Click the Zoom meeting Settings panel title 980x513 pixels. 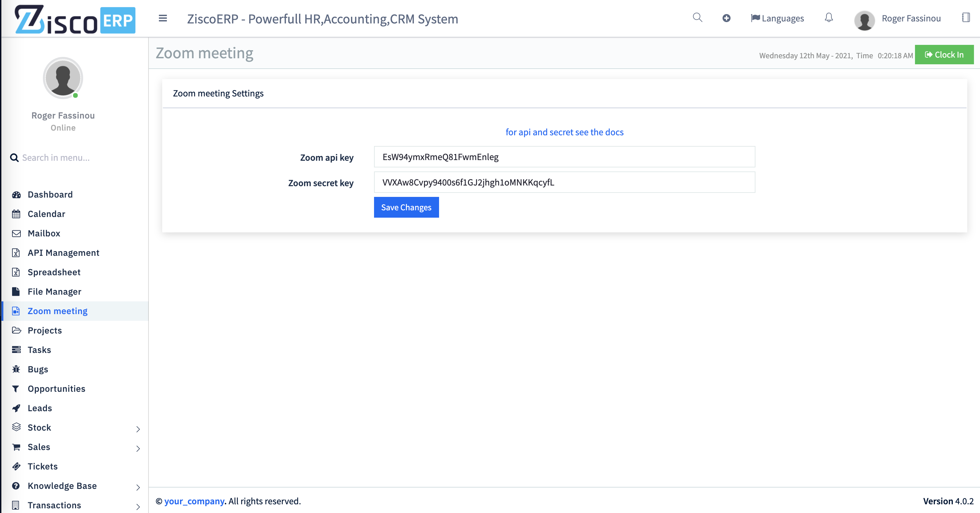tap(219, 93)
